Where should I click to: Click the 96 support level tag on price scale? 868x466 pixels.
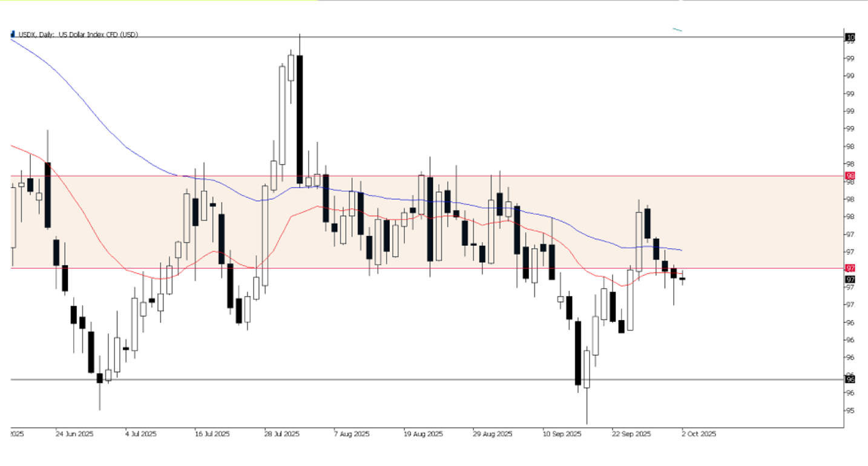[x=851, y=379]
